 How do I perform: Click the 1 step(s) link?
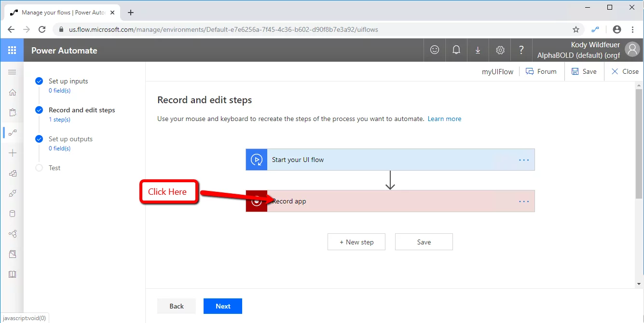59,120
